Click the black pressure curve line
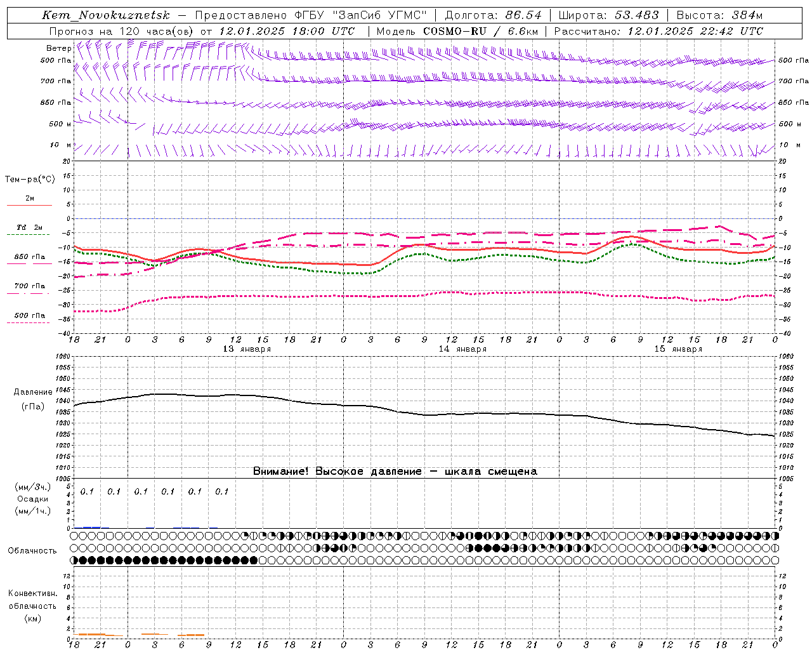 pos(425,415)
